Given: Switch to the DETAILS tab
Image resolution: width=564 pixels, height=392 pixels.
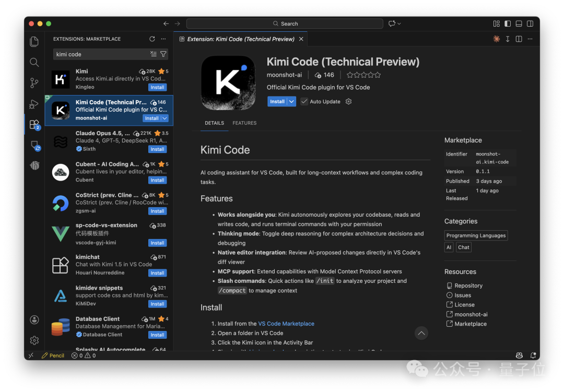Looking at the screenshot, I should (215, 123).
